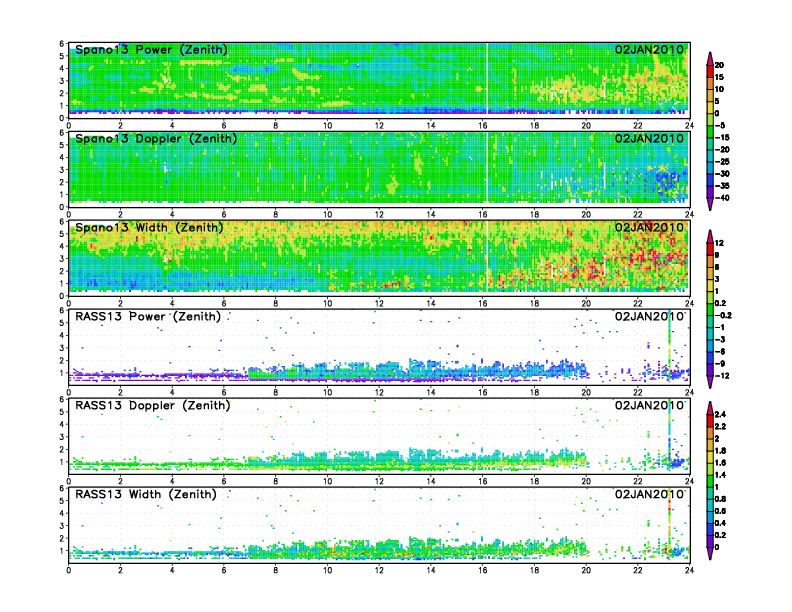Click the 15 label on the top colorbar
792x612 pixels.
click(719, 77)
